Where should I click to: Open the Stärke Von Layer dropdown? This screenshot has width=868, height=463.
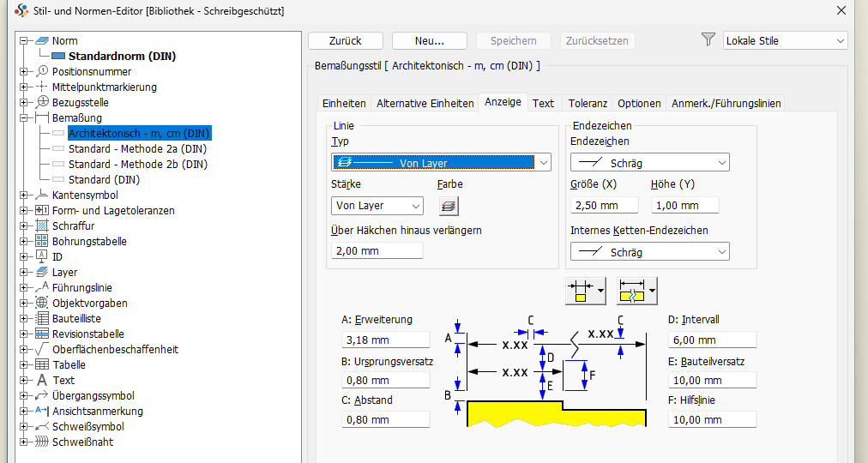[x=377, y=206]
